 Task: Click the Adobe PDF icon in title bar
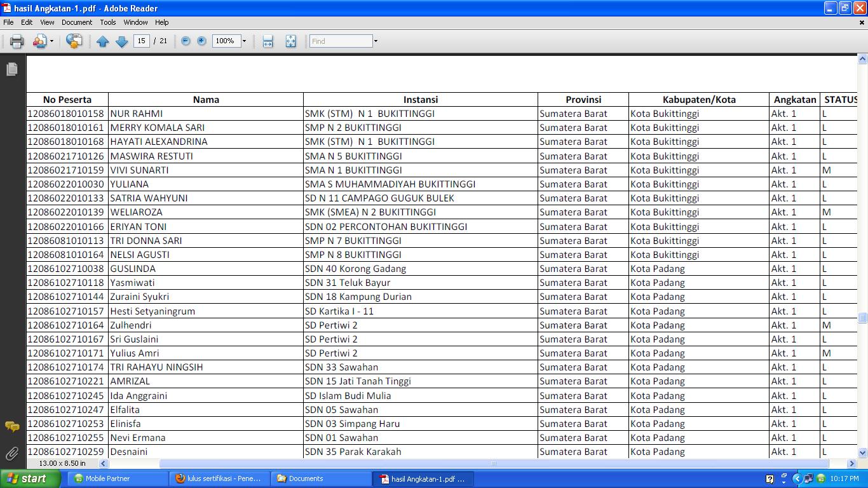tap(6, 8)
